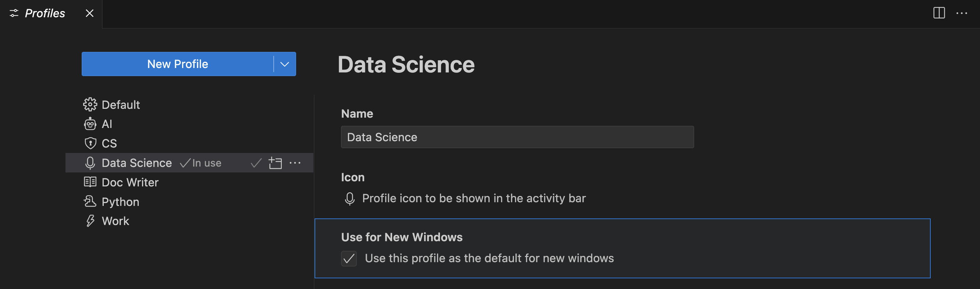The height and width of the screenshot is (289, 980).
Task: Click the Data Science row's use-profile checkmark icon
Action: coord(256,163)
